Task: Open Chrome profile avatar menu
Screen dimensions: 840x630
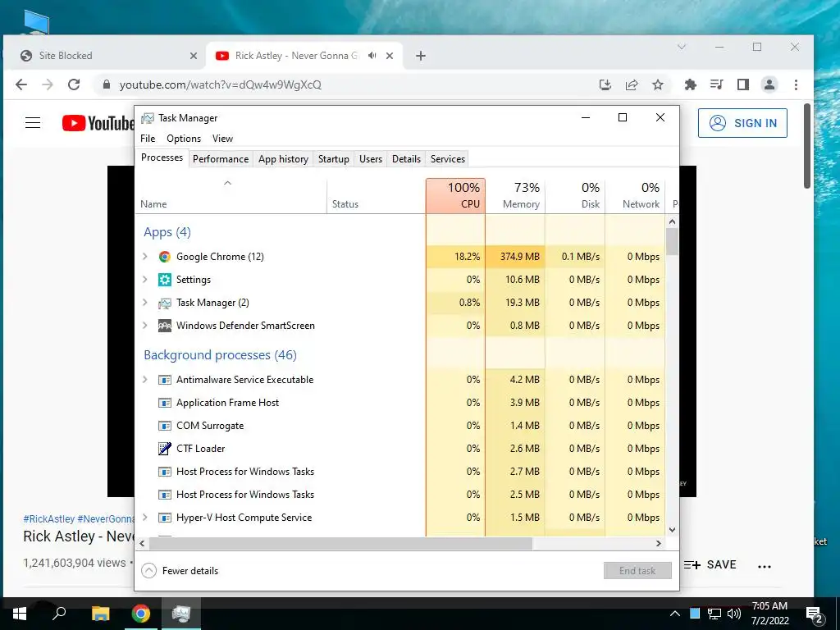Action: (x=769, y=84)
